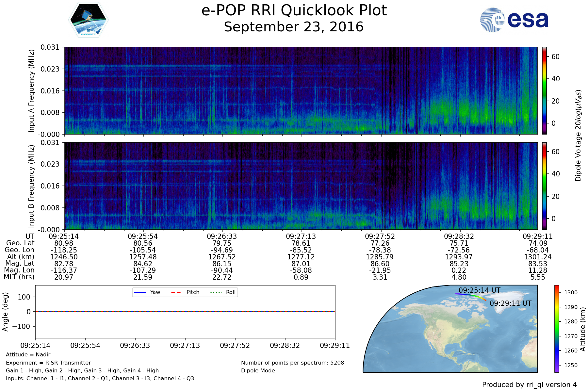Click the "e-POP RRI Quicklook Plot" title
Image resolution: width=588 pixels, height=392 pixels.
(x=294, y=10)
